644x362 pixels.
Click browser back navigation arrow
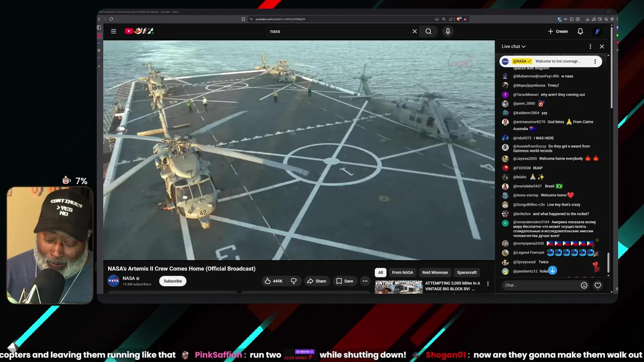click(99, 19)
